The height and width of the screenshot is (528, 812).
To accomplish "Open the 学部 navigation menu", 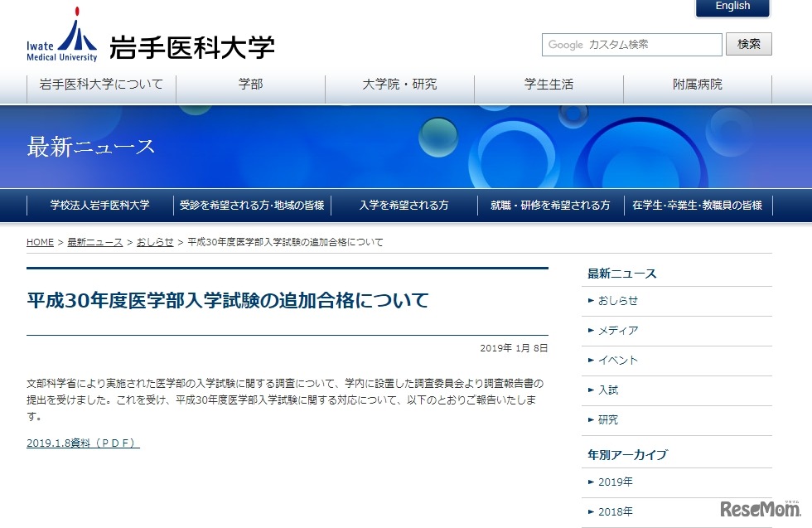I will click(249, 85).
